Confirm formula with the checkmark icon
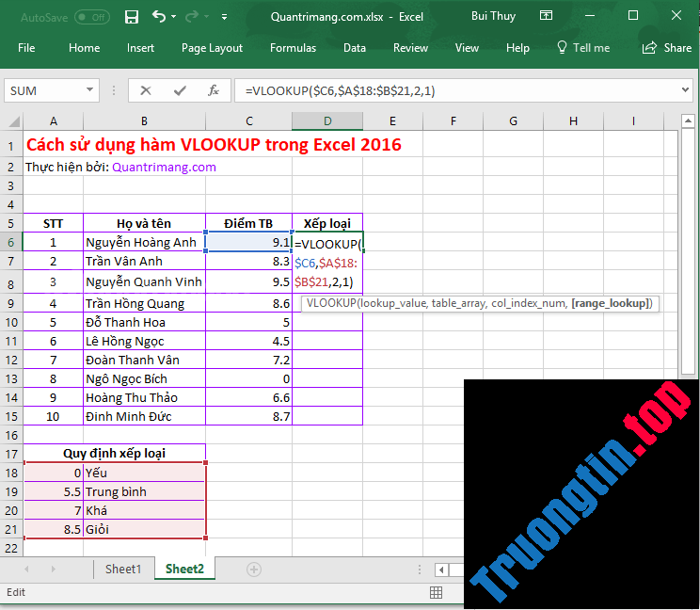 tap(180, 90)
